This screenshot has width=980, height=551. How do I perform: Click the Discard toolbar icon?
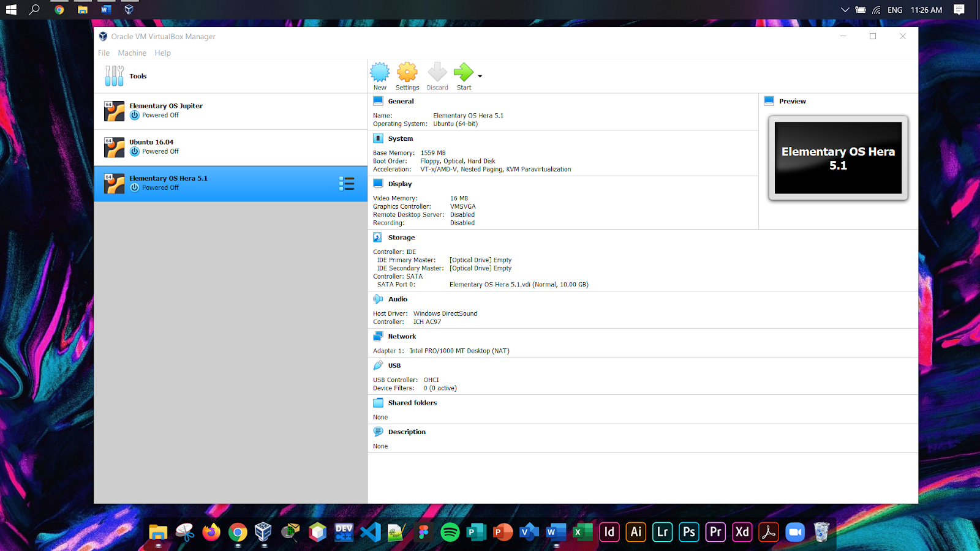(x=437, y=72)
